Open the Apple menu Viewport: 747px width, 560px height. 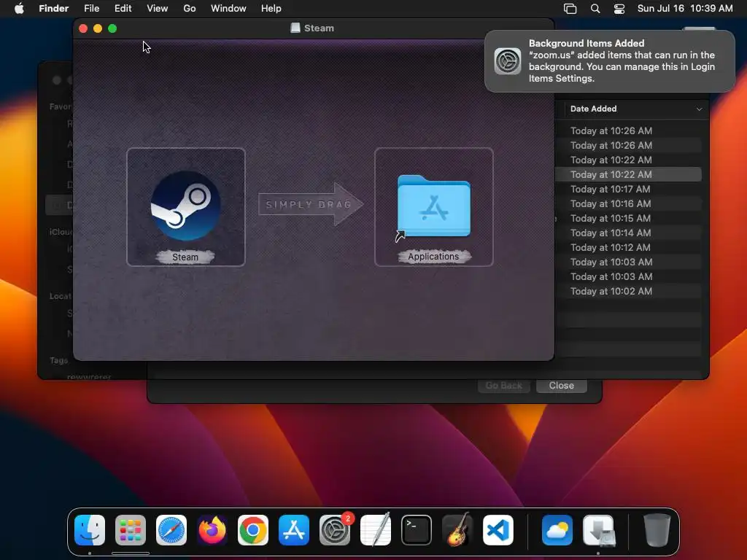(x=19, y=9)
